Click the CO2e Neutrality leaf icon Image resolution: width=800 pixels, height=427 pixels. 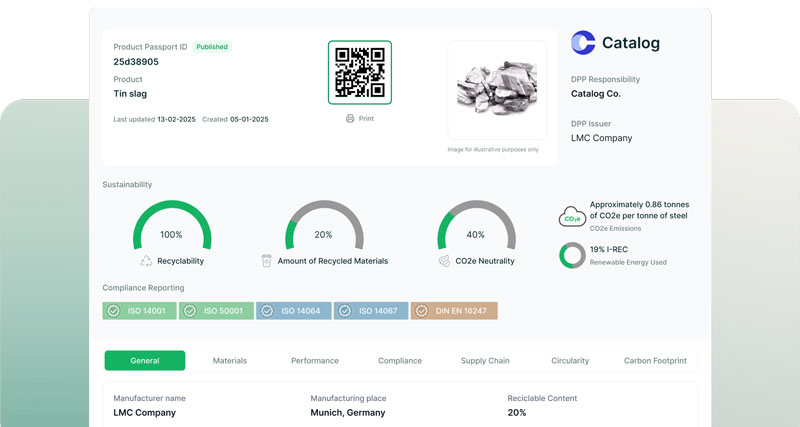446,261
